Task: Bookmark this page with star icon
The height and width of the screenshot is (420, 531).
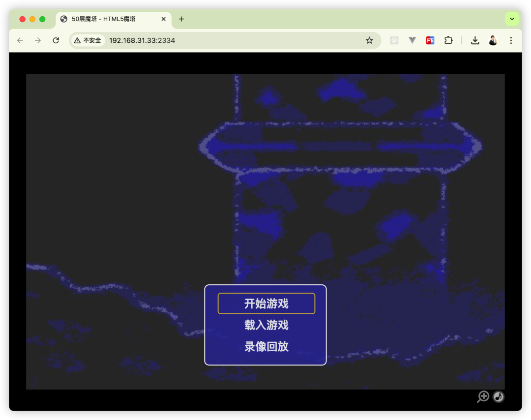Action: [x=369, y=40]
